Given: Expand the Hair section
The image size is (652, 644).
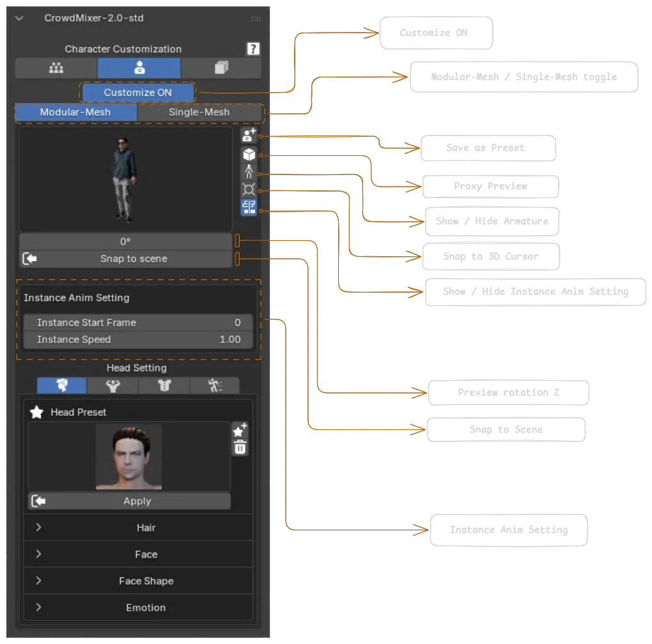Looking at the screenshot, I should 138,528.
